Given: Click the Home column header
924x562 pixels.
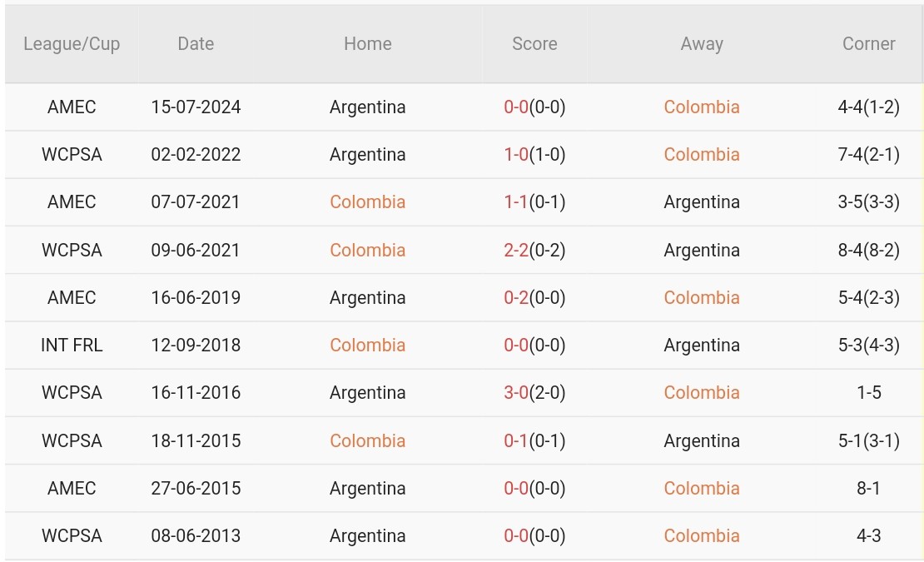Looking at the screenshot, I should pos(367,44).
